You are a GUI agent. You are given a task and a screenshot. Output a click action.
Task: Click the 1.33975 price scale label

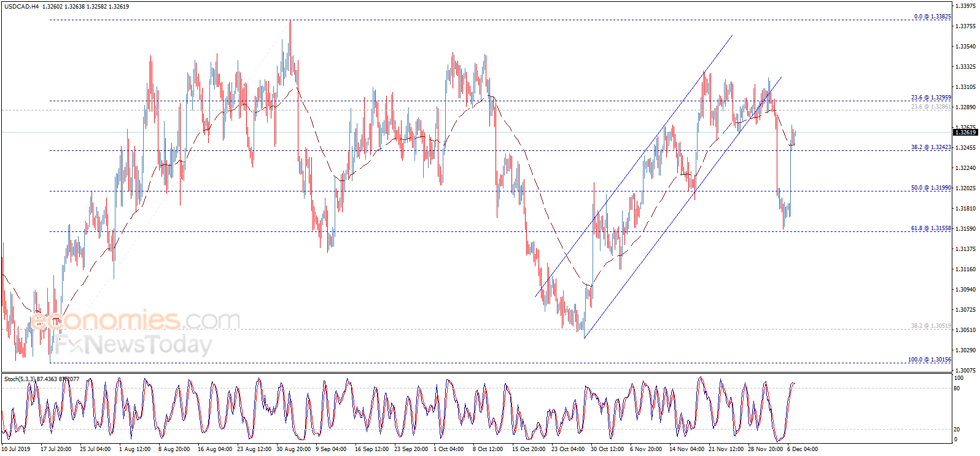pos(966,6)
